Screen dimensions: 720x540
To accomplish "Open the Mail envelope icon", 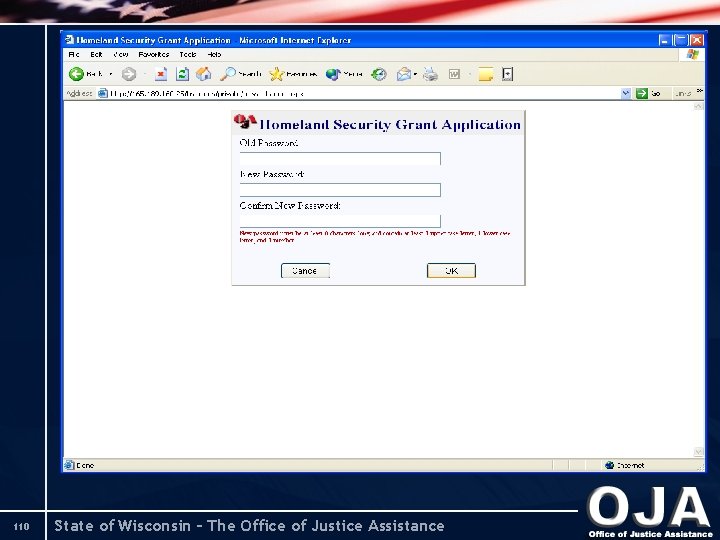I will pos(404,74).
